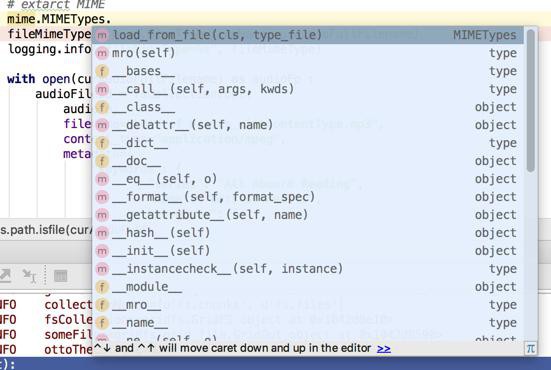Click field icon beside __doc__
Image resolution: width=551 pixels, height=370 pixels.
102,161
